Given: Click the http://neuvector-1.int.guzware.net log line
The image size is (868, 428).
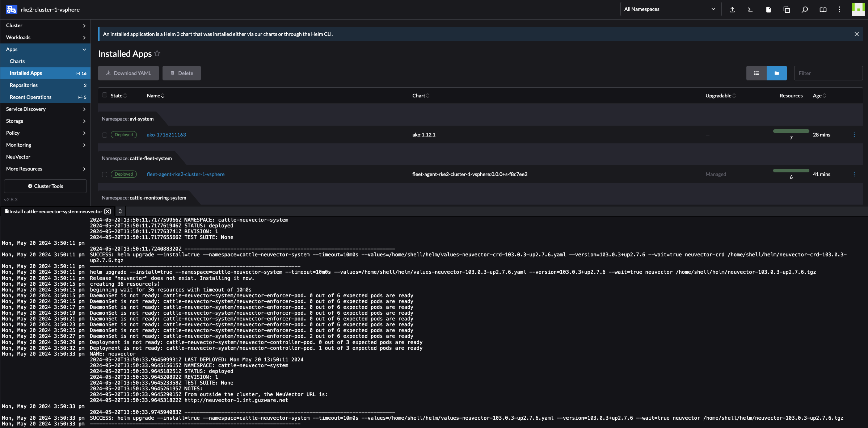Looking at the screenshot, I should pyautogui.click(x=236, y=400).
